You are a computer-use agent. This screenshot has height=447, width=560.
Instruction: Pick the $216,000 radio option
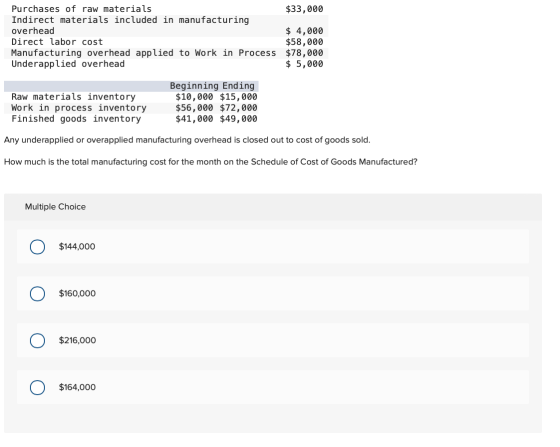38,341
